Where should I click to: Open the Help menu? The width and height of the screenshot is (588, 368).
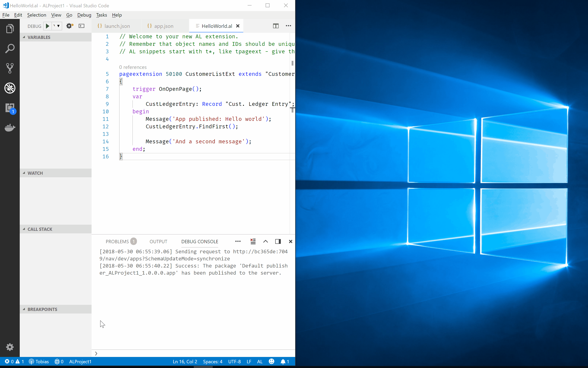pos(117,15)
